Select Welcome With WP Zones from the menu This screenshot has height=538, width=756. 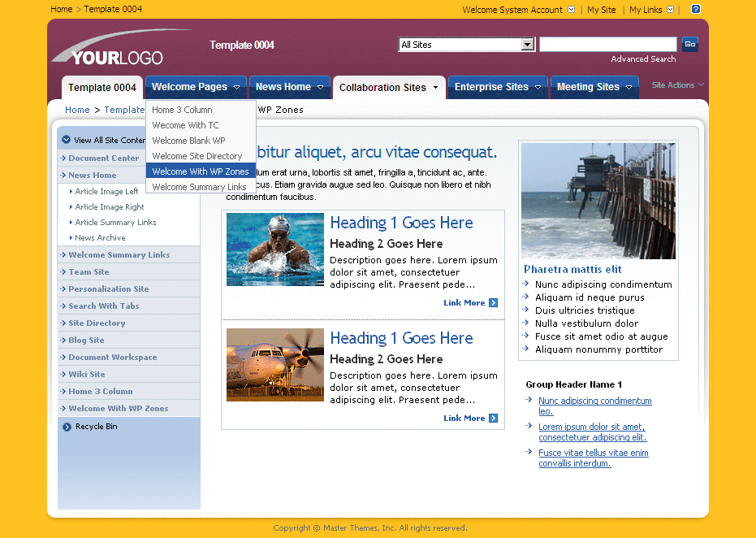click(x=201, y=171)
